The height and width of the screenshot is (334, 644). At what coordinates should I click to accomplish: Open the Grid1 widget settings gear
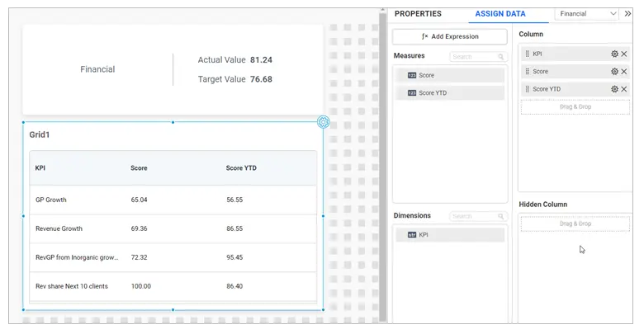(323, 122)
